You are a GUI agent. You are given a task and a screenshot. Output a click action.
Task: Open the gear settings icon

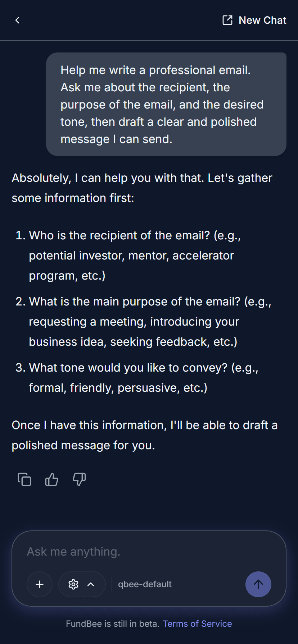73,584
